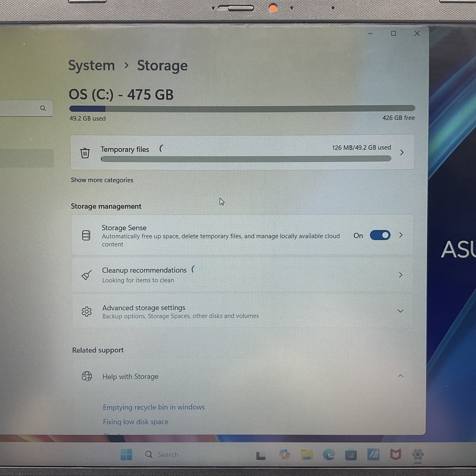476x476 pixels.
Task: Open Copilot from the taskbar
Action: [285, 455]
